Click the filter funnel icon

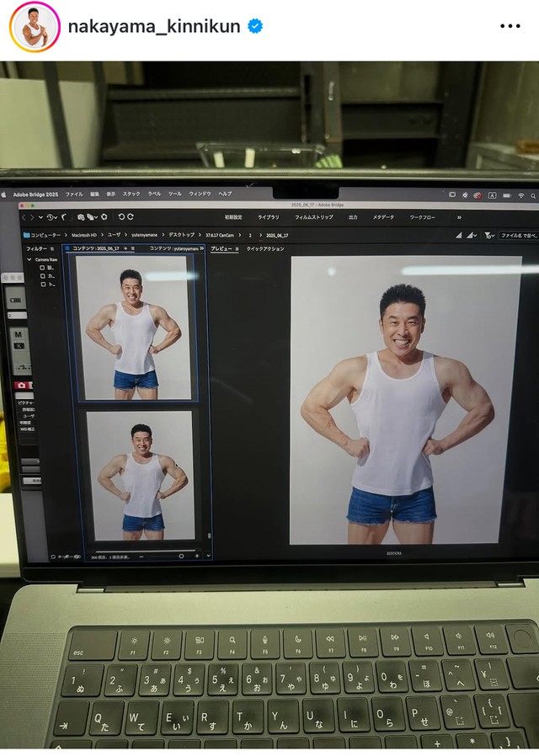pos(488,236)
